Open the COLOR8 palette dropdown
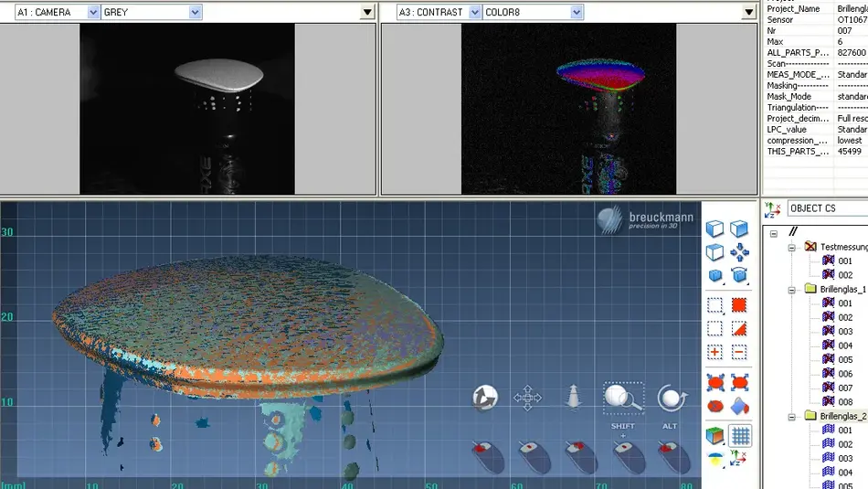This screenshot has height=489, width=868. (577, 12)
